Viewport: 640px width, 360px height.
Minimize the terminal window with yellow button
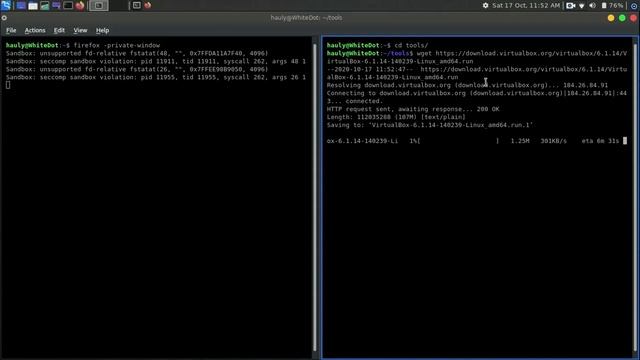tap(611, 18)
